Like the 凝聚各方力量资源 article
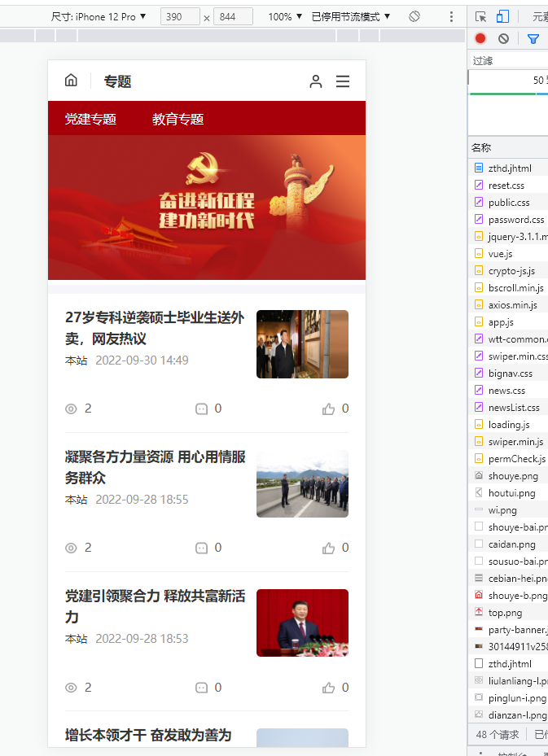 (328, 548)
